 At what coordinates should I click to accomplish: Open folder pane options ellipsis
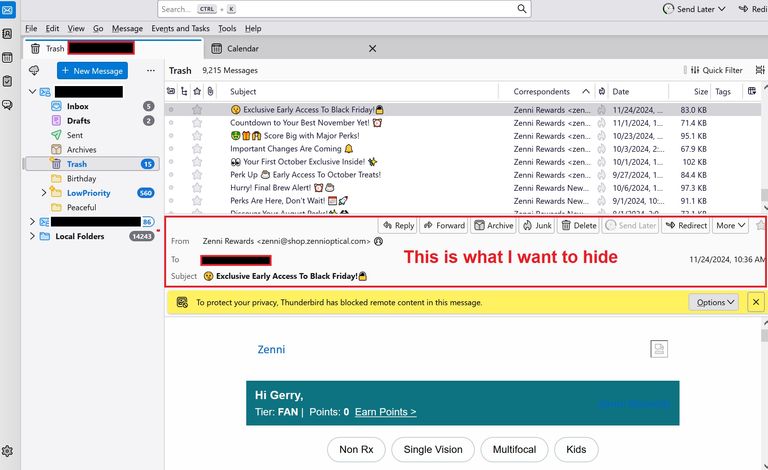[x=150, y=70]
